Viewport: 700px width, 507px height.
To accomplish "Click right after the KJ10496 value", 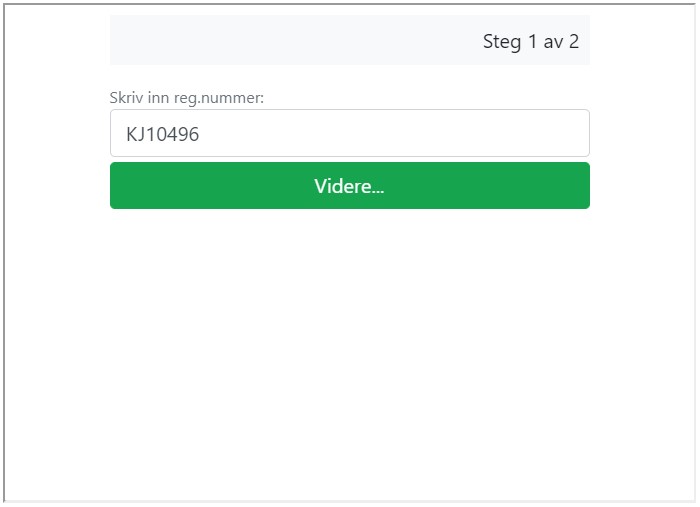I will click(x=200, y=134).
